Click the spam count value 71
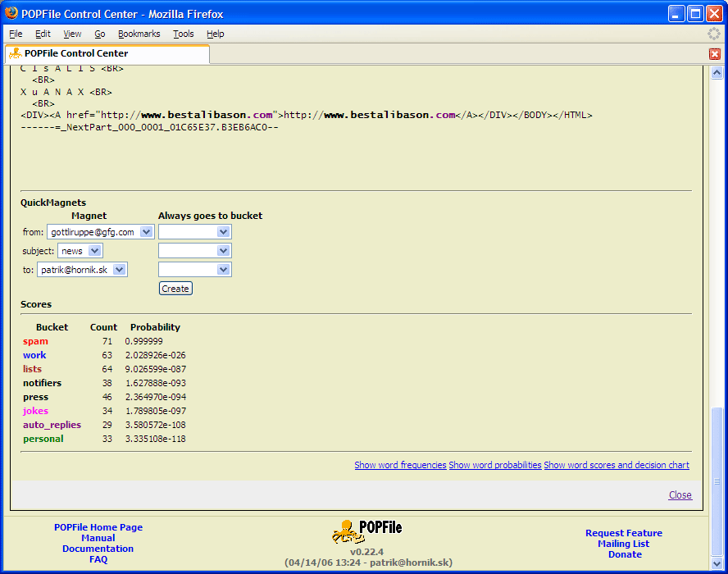The width and height of the screenshot is (728, 574). coord(107,341)
